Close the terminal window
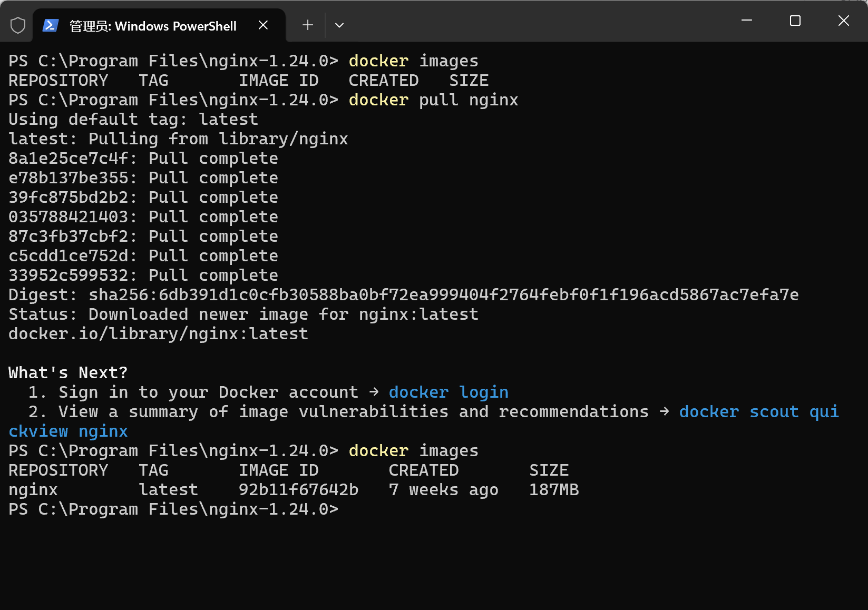 843,21
